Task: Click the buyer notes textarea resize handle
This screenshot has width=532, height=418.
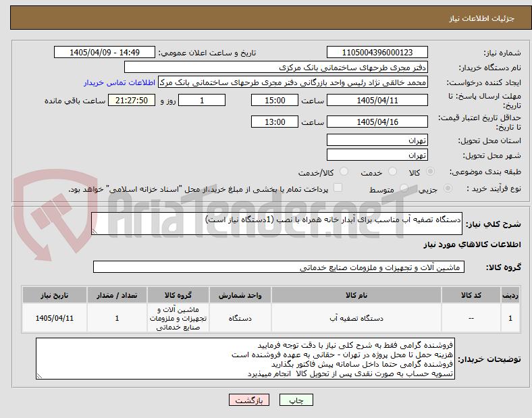Action: click(x=39, y=376)
